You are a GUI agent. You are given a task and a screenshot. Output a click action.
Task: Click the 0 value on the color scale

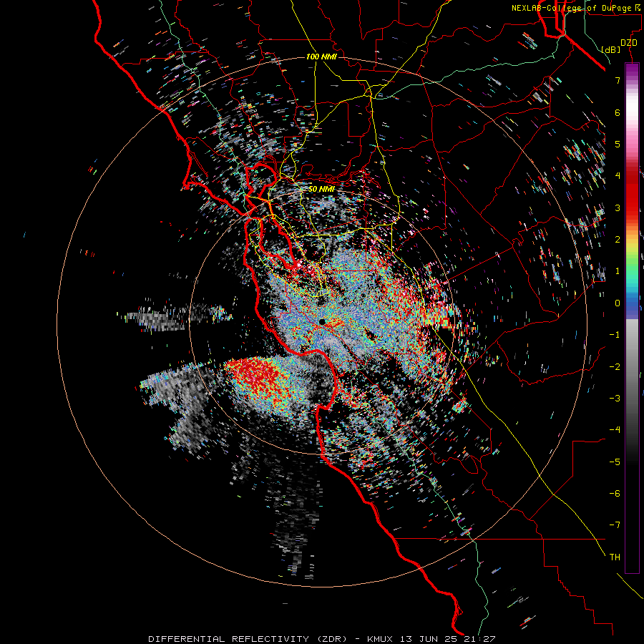pyautogui.click(x=618, y=303)
